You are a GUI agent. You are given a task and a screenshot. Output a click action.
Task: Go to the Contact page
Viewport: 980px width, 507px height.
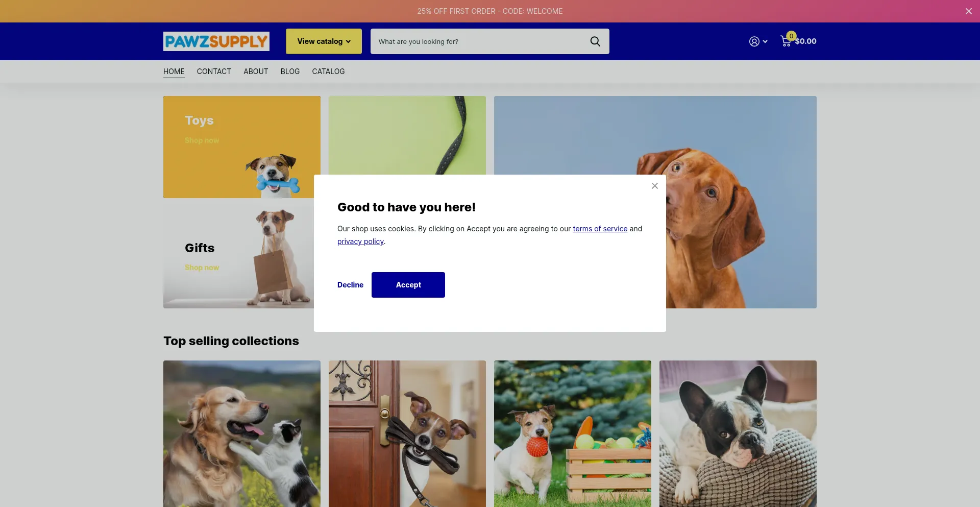click(x=214, y=71)
